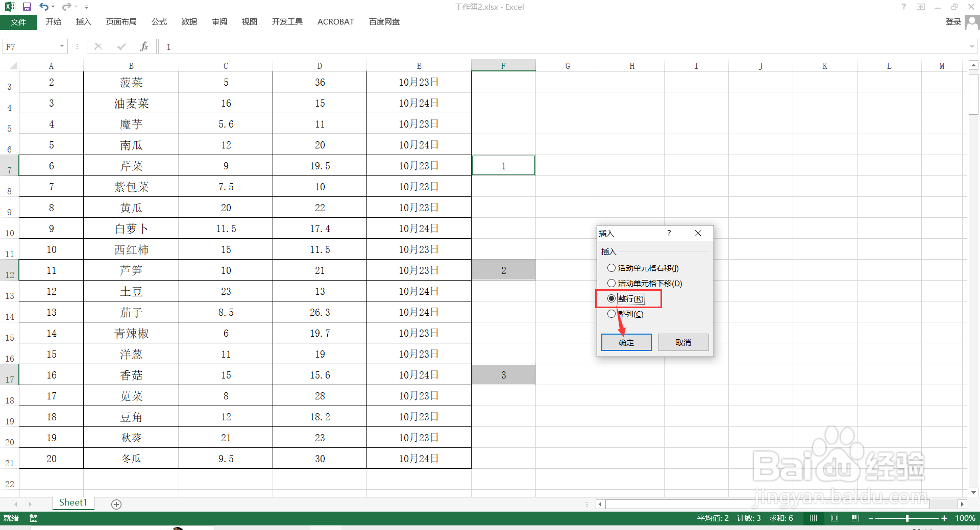Select the Sheet1 worksheet tab

(73, 503)
